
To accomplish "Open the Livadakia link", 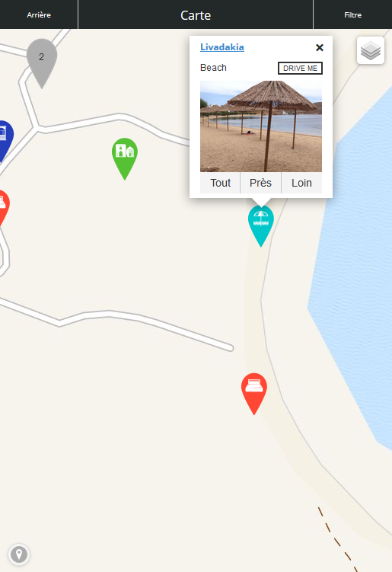I will click(222, 47).
